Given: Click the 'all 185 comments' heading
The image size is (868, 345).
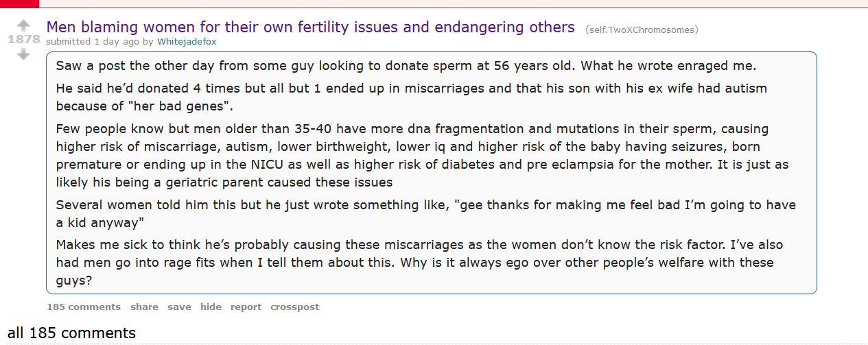Looking at the screenshot, I should pos(72,333).
